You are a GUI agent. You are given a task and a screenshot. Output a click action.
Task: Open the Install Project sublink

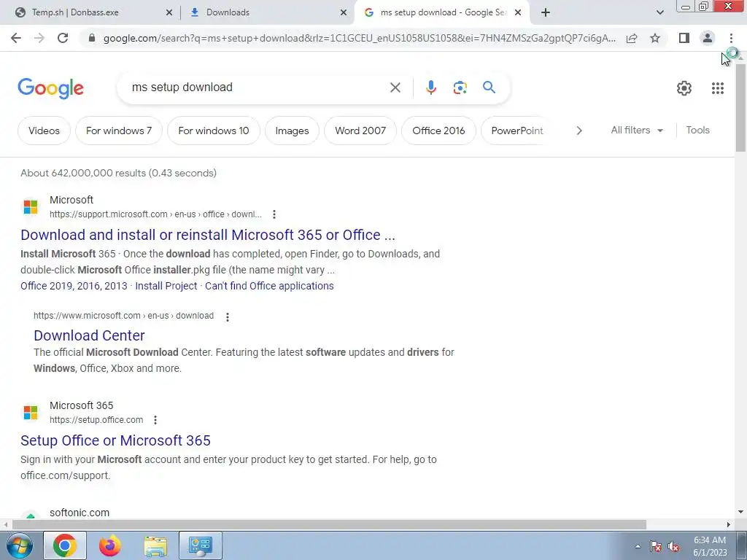(x=166, y=286)
